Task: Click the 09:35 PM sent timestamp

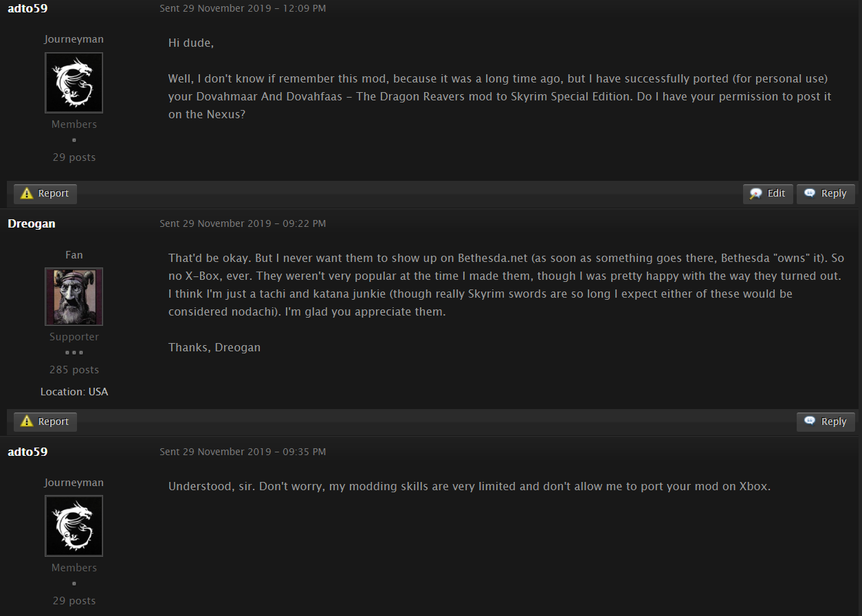Action: [x=243, y=452]
